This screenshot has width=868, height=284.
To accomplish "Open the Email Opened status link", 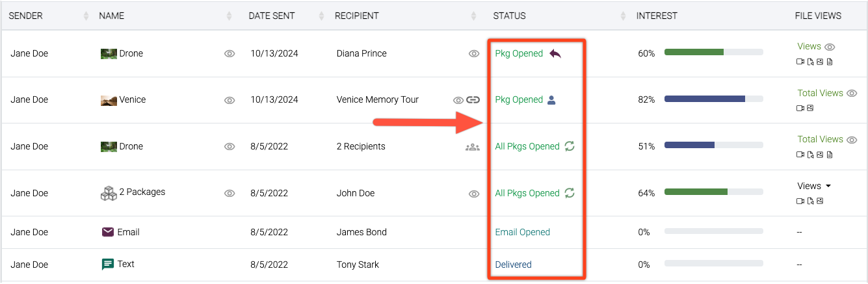I will [x=522, y=232].
